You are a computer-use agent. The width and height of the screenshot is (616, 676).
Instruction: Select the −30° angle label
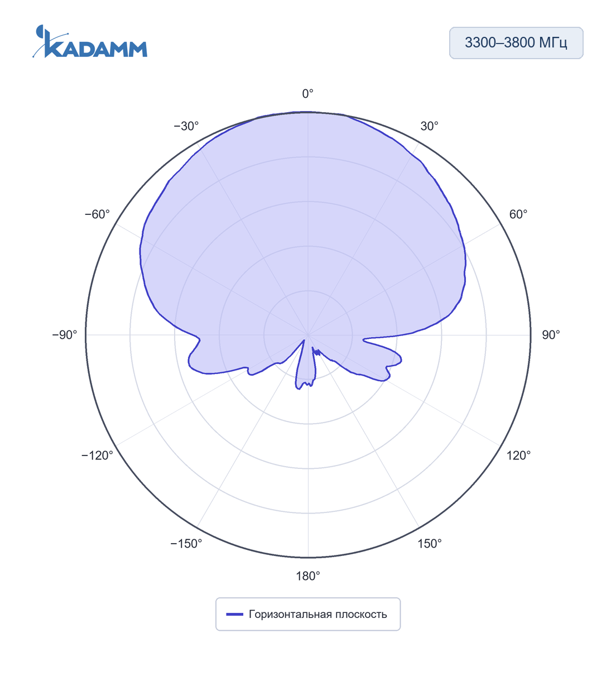click(x=186, y=126)
